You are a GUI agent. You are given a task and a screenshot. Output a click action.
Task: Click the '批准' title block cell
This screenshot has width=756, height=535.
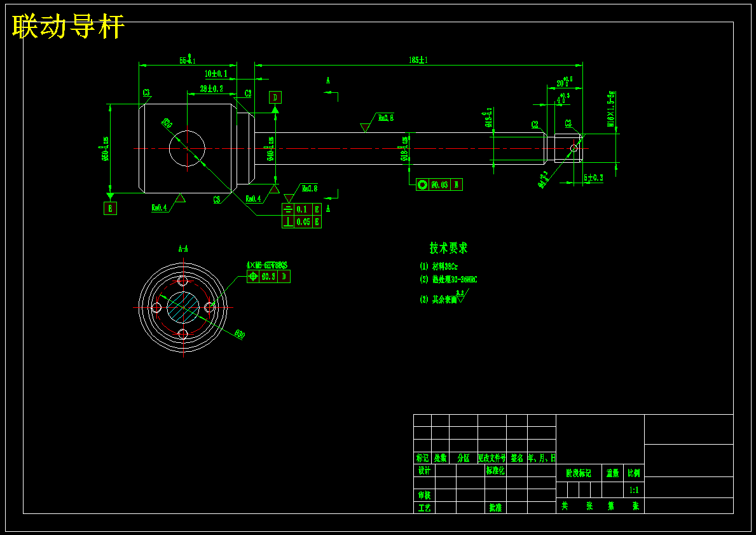pyautogui.click(x=496, y=508)
